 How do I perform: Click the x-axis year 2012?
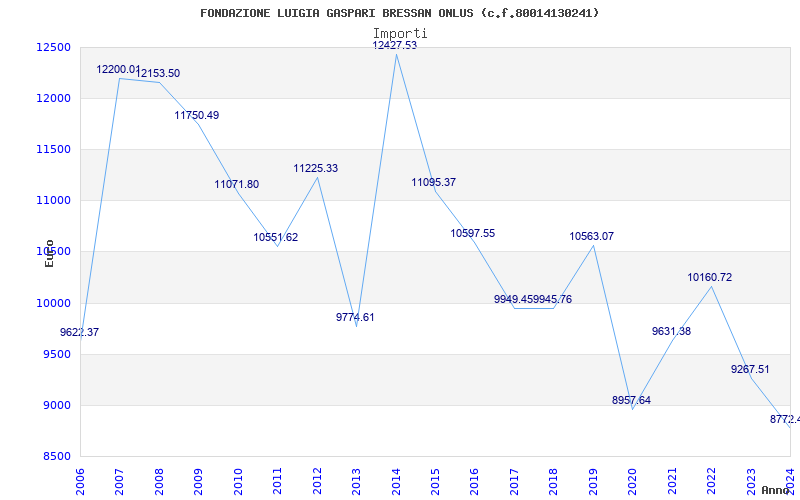[317, 482]
